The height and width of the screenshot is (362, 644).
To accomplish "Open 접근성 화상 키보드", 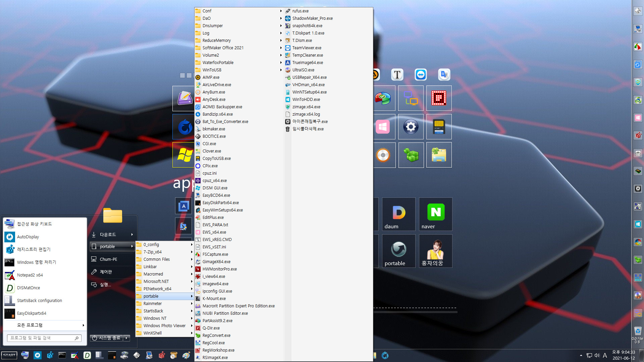I will coord(45,224).
